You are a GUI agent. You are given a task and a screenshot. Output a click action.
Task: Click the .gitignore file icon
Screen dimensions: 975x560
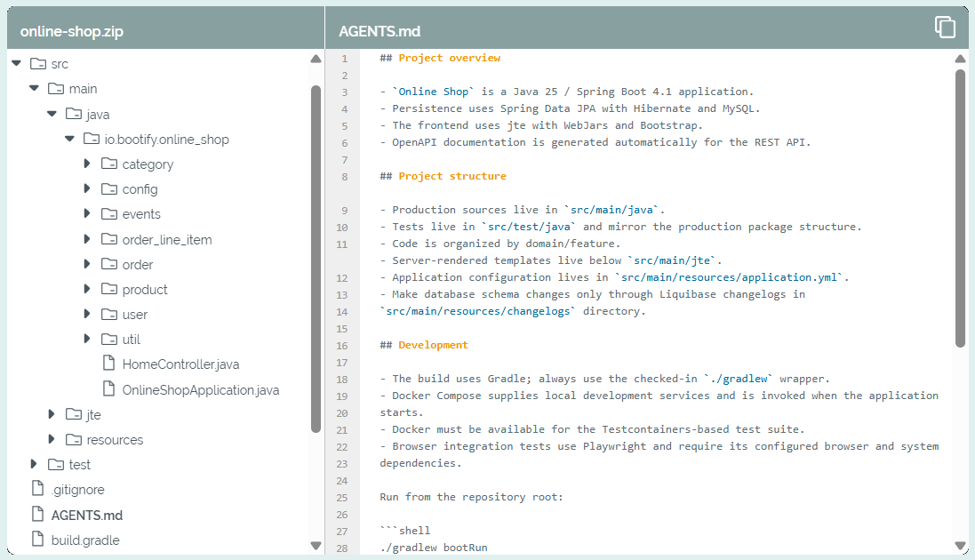click(x=38, y=489)
